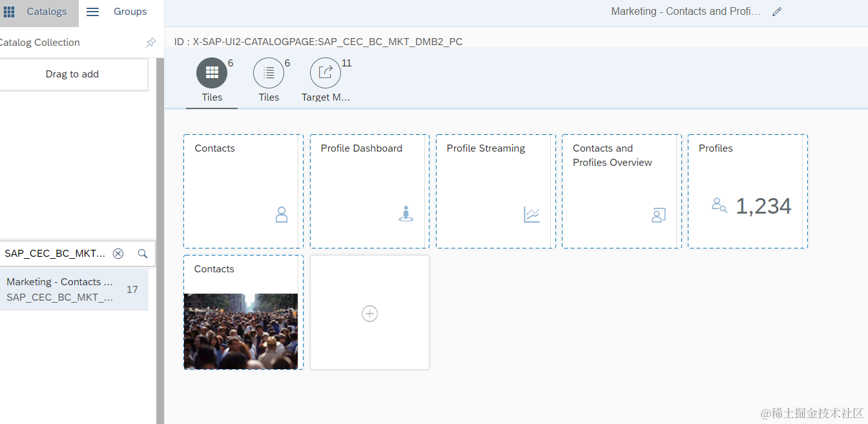
Task: Add a new tile with plus button
Action: click(369, 312)
